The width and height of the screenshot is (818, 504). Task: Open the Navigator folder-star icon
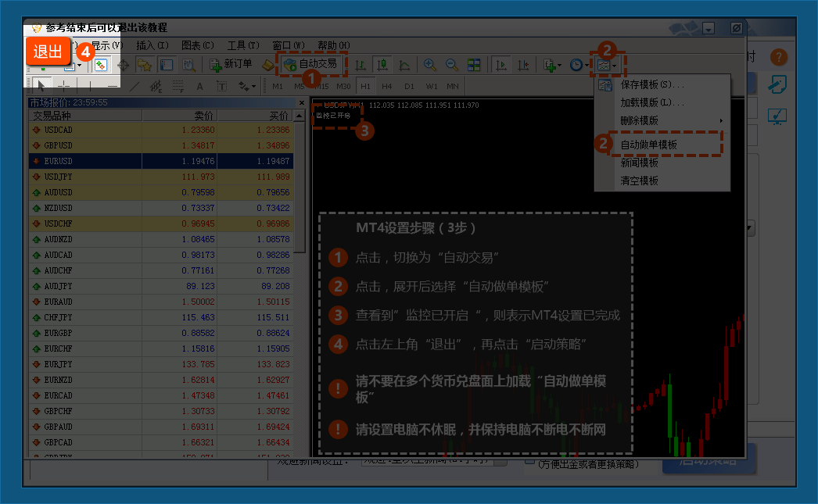pos(145,65)
